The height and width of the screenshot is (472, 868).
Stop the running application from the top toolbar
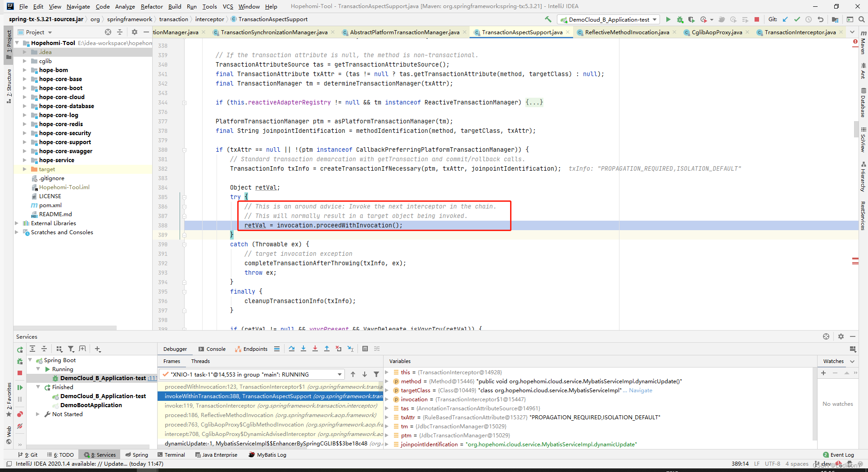(757, 19)
